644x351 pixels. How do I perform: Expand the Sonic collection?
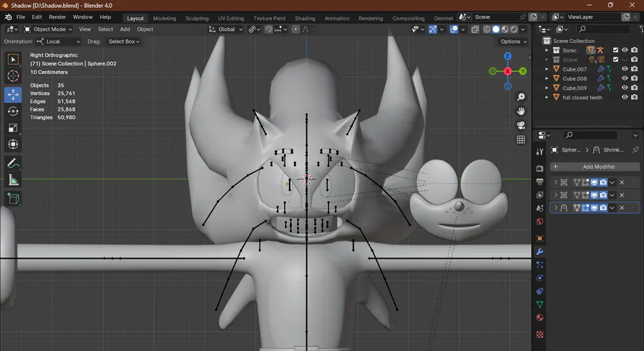pos(547,50)
